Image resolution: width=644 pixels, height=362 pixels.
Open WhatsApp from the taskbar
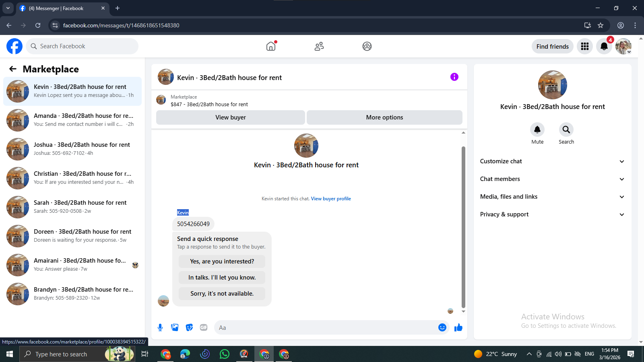[x=225, y=354]
